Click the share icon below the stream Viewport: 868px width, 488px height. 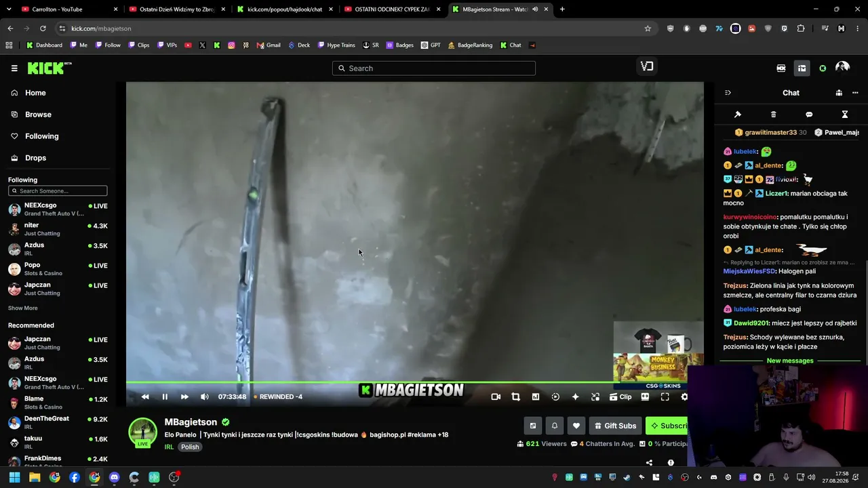(649, 463)
